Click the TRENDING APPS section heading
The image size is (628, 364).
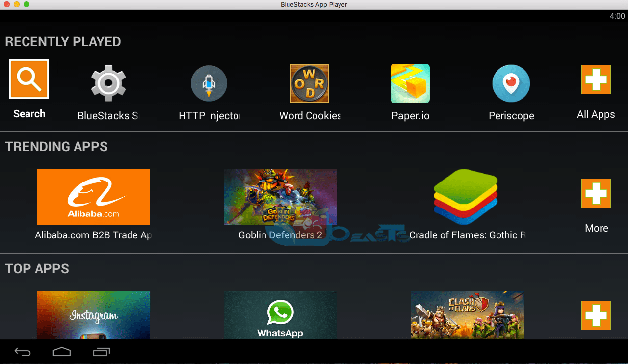coord(56,147)
